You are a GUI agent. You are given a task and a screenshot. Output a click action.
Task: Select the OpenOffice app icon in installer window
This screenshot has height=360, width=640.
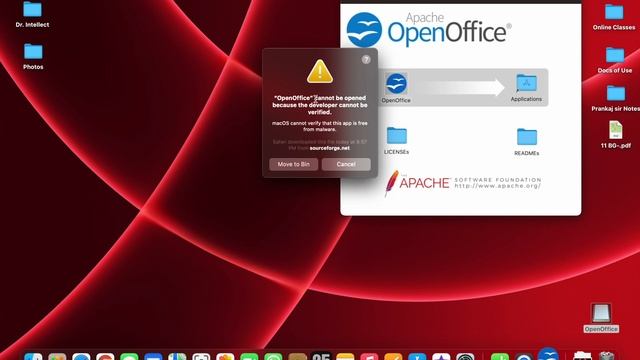(x=396, y=84)
